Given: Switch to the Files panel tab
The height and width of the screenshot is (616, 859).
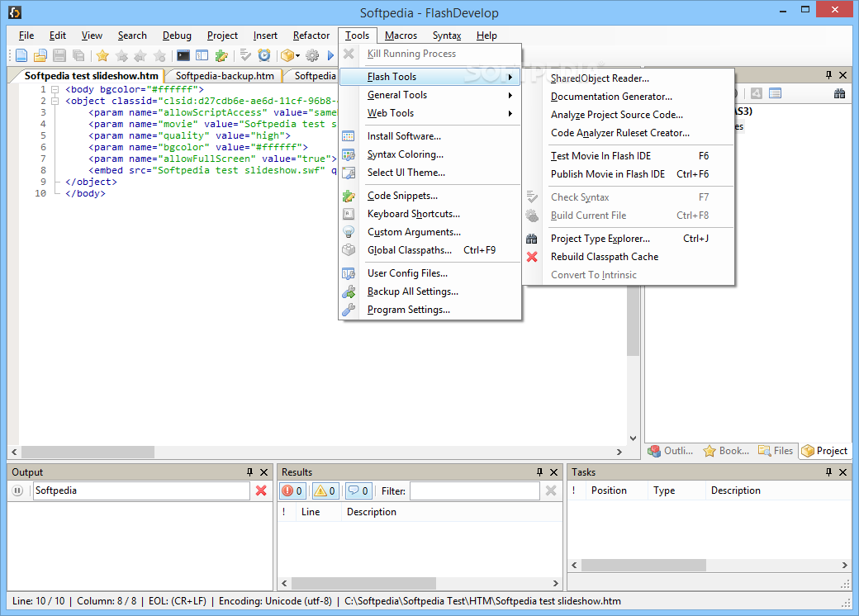Looking at the screenshot, I should pos(776,451).
